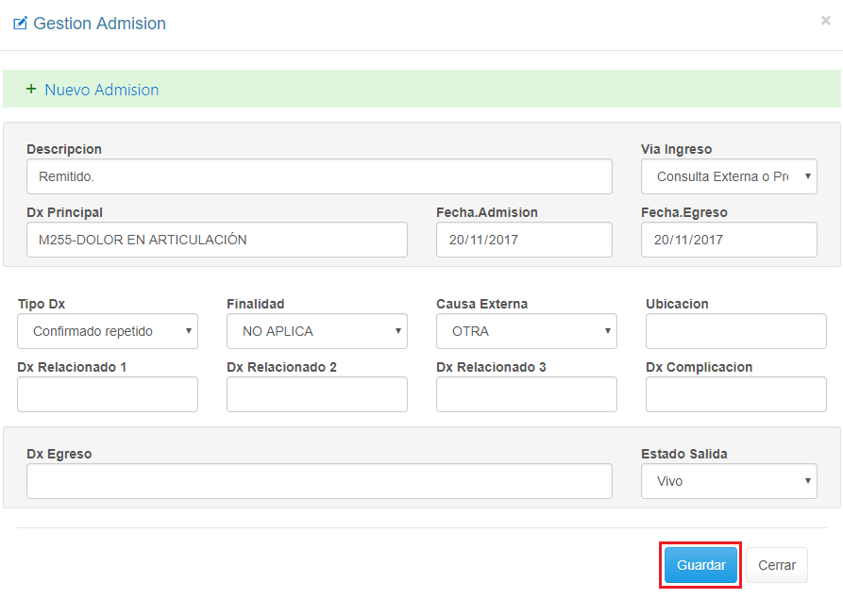Open the Nuevo Admision link
This screenshot has width=843, height=616.
coord(101,90)
